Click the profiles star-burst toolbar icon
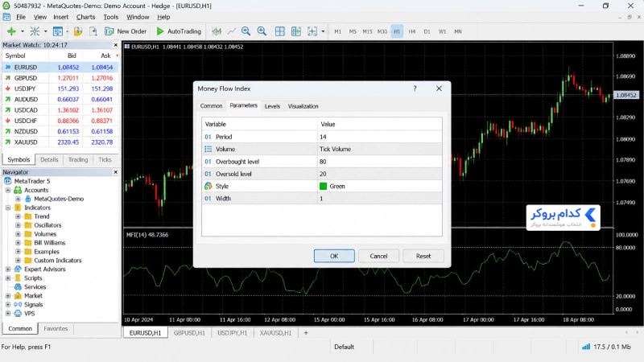 click(x=35, y=31)
